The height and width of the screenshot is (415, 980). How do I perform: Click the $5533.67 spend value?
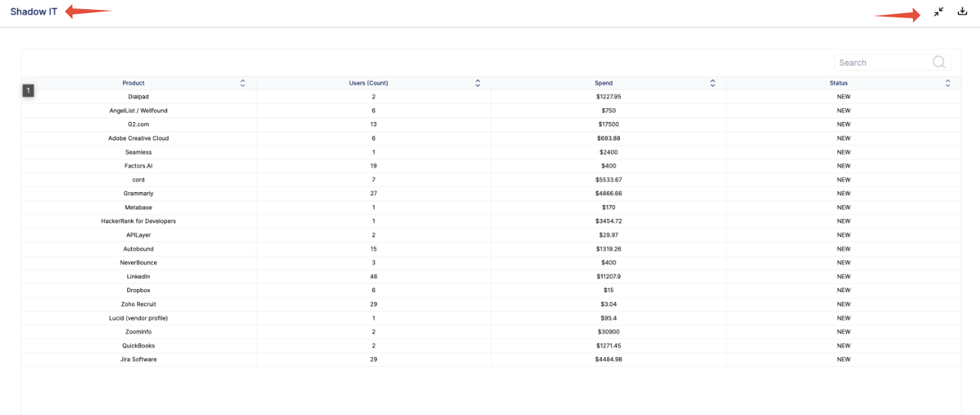pyautogui.click(x=609, y=179)
